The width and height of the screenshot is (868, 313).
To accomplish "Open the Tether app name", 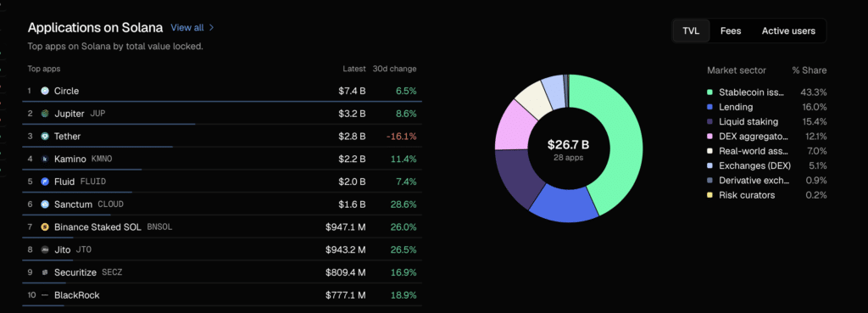I will coord(68,137).
